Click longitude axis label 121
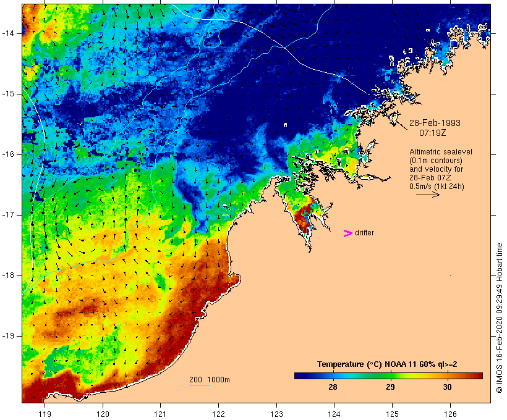Viewport: 507px width, 420px height. (160, 414)
